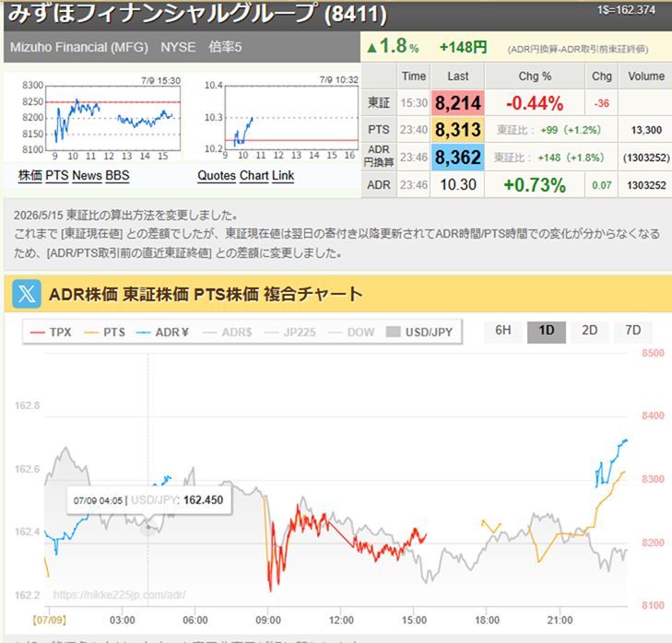Viewport: 672px width, 643px height.
Task: Open the Link link under the ADR chart
Action: point(282,176)
